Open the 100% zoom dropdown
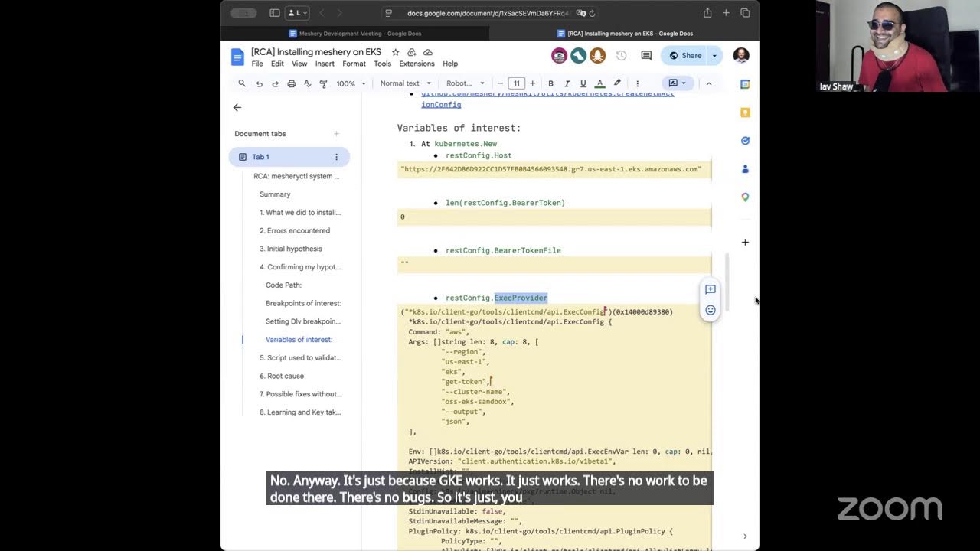This screenshot has width=980, height=551. (351, 83)
